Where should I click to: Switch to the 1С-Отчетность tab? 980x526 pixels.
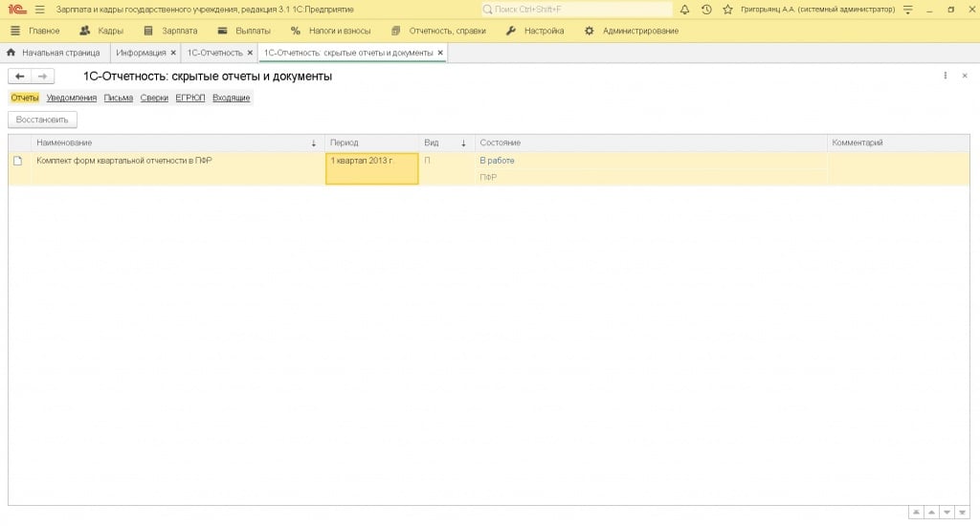tap(214, 53)
